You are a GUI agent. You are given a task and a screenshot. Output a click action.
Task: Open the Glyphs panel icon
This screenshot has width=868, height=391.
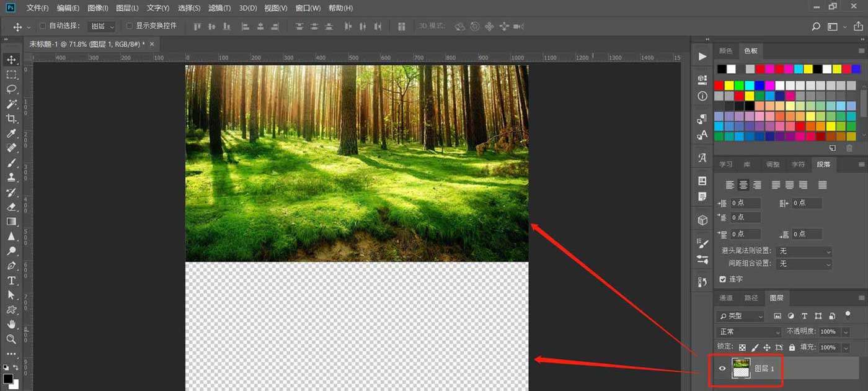click(x=702, y=158)
